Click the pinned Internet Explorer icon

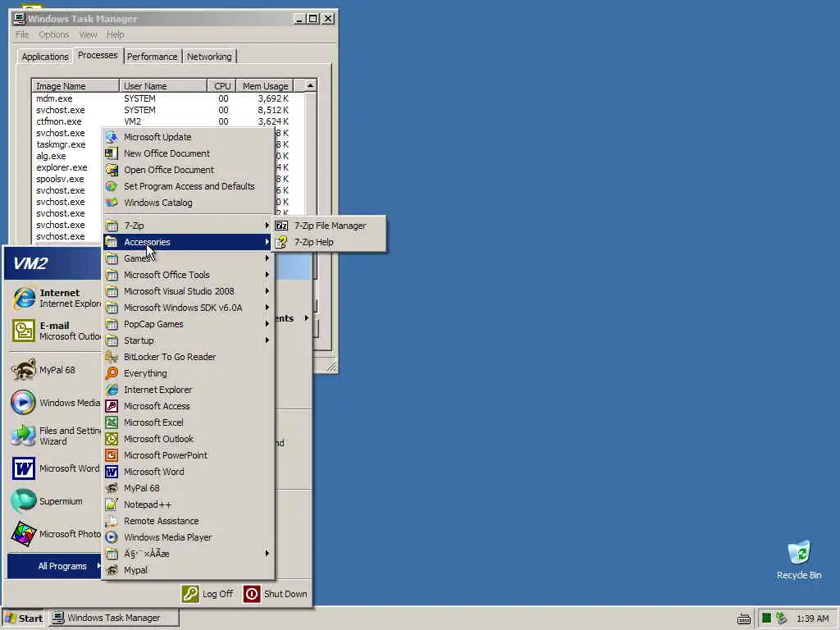point(24,299)
